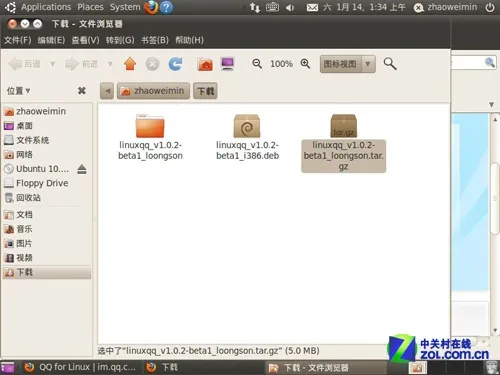Click the show desktop icon in bottom panel

(8, 367)
